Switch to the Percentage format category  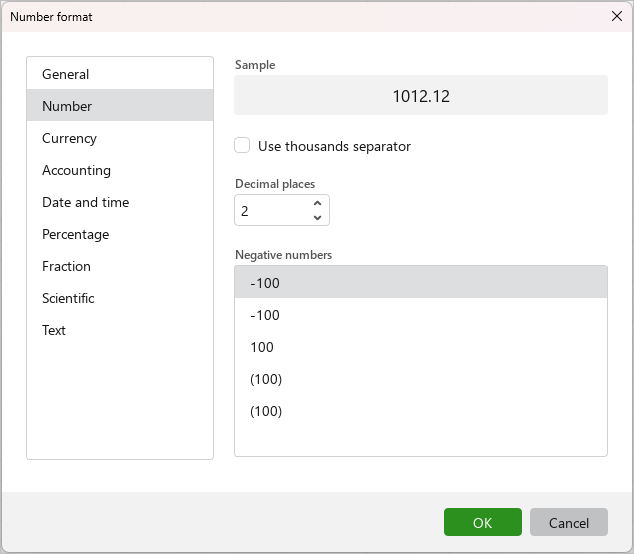(x=120, y=234)
